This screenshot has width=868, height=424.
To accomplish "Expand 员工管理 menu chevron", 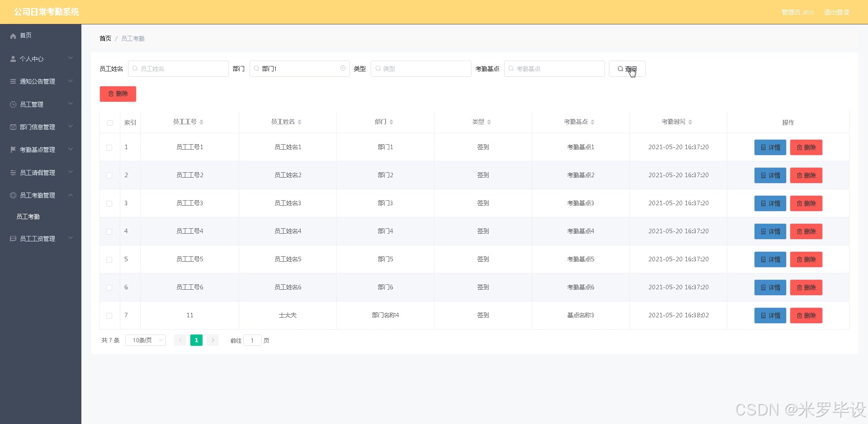I will click(x=71, y=104).
